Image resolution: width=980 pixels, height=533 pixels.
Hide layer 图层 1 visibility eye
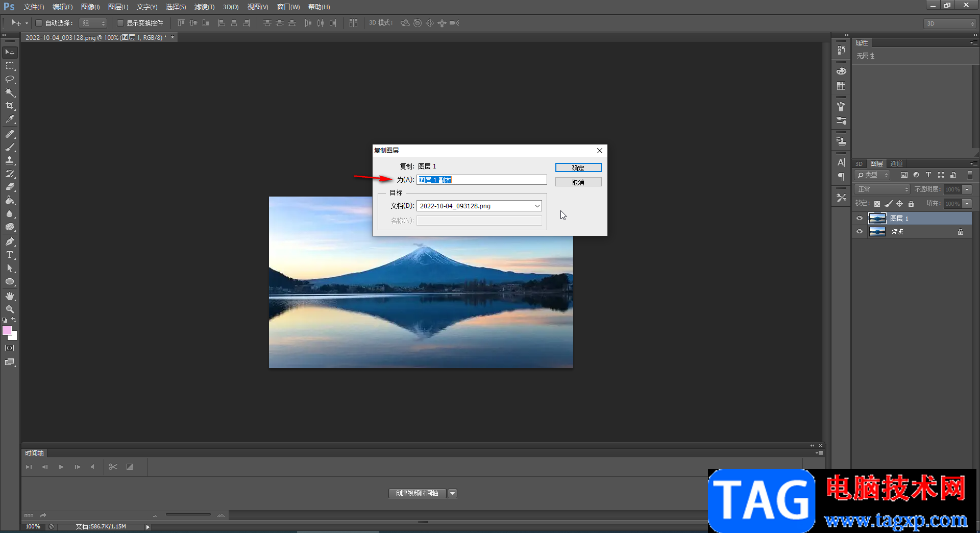point(860,219)
